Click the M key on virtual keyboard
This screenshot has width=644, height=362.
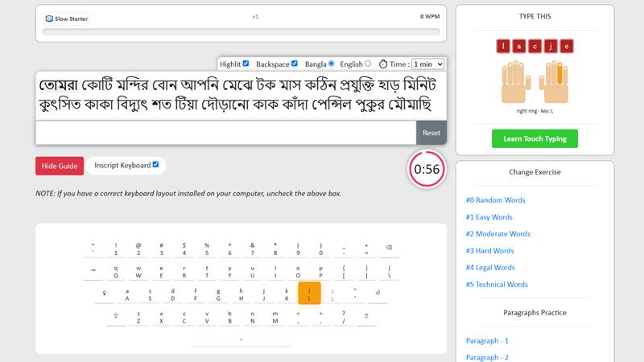pos(275,317)
